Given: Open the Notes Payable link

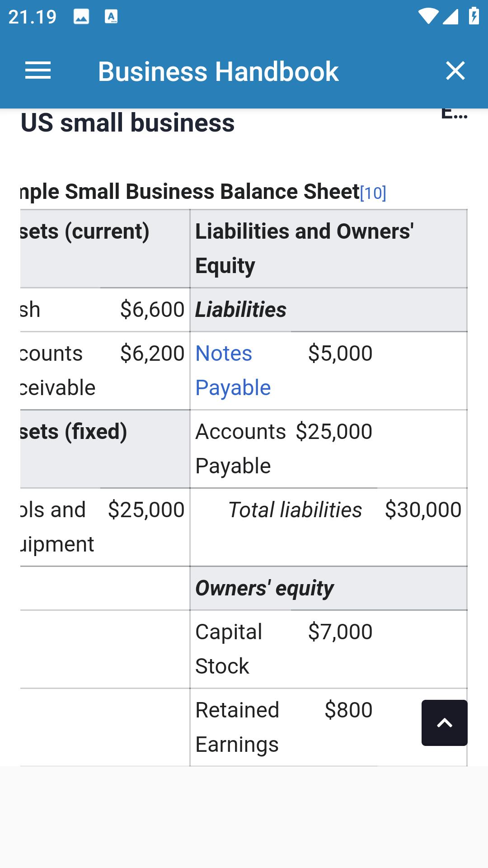Looking at the screenshot, I should (233, 370).
